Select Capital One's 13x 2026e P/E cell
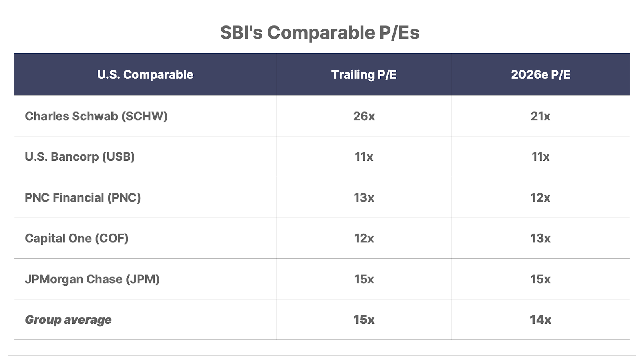 (541, 238)
